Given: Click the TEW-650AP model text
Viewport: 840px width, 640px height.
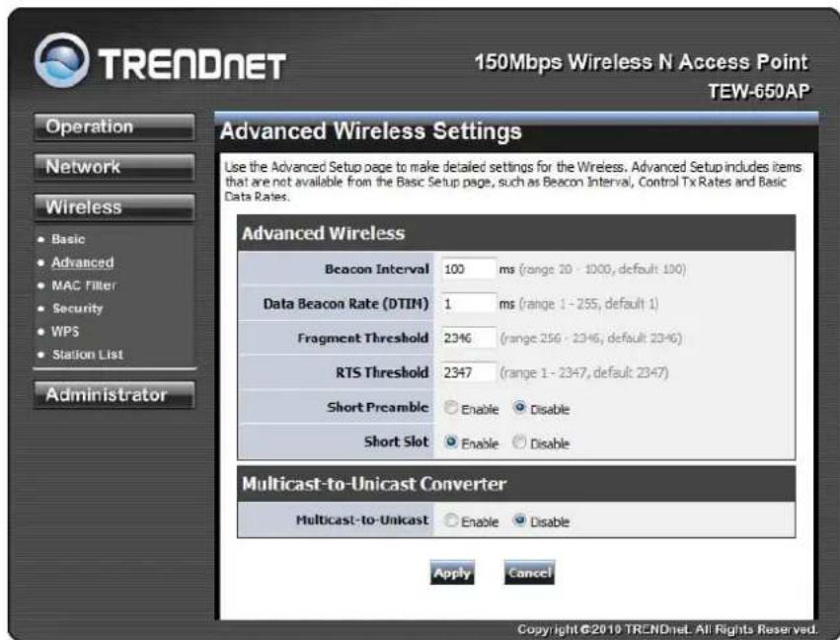Looking at the screenshot, I should (x=759, y=92).
